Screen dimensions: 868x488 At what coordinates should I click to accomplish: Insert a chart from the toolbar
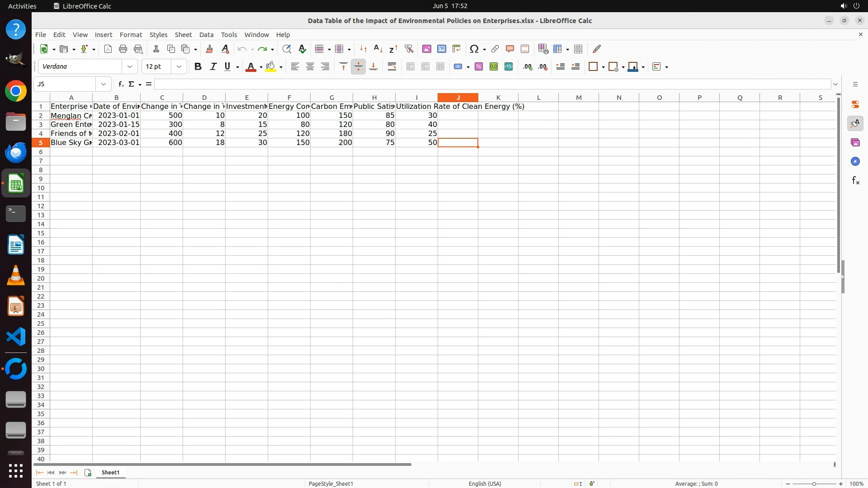coord(442,49)
